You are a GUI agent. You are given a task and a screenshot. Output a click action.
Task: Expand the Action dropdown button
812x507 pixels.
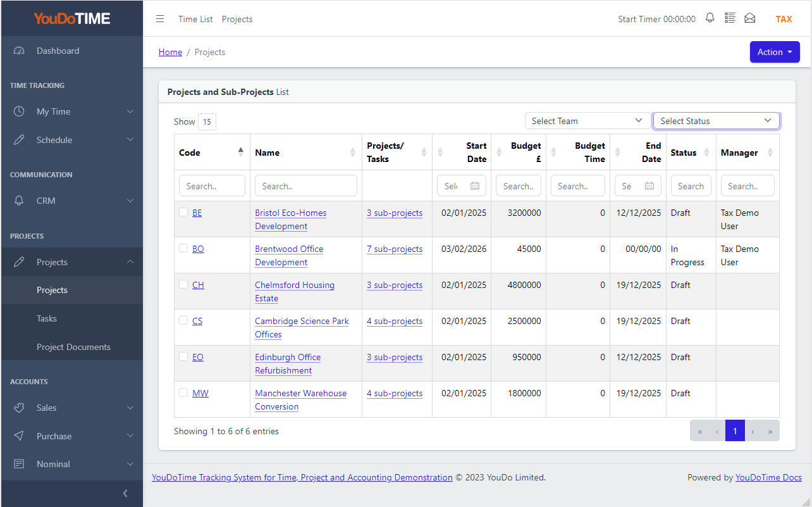pyautogui.click(x=775, y=52)
